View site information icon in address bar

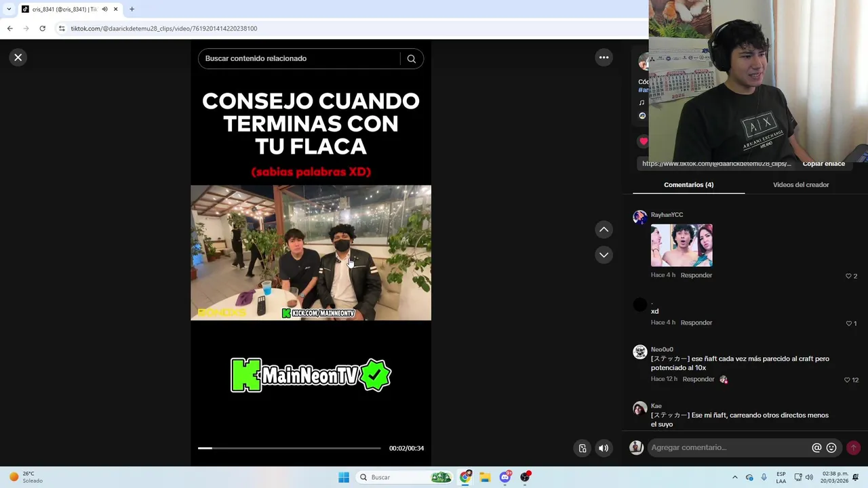(62, 28)
